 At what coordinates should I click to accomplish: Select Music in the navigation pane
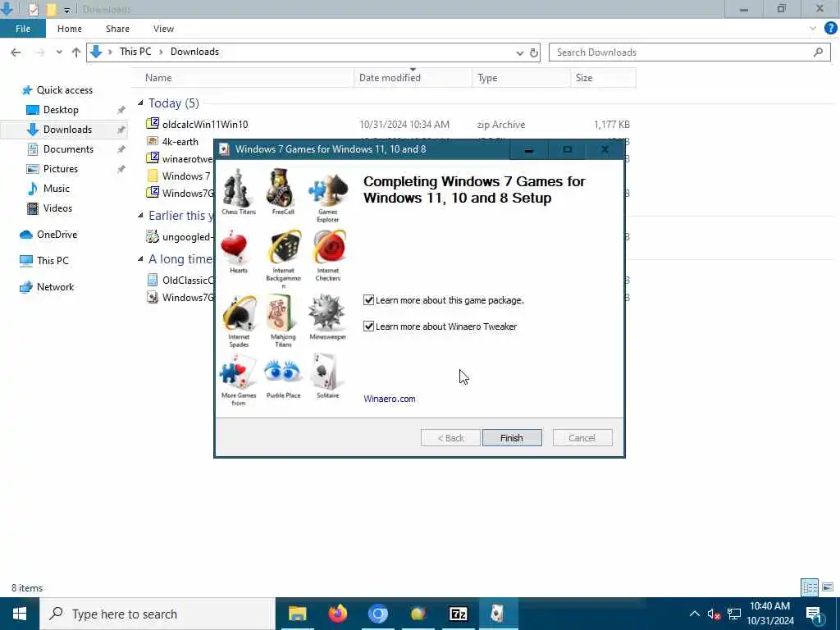57,189
